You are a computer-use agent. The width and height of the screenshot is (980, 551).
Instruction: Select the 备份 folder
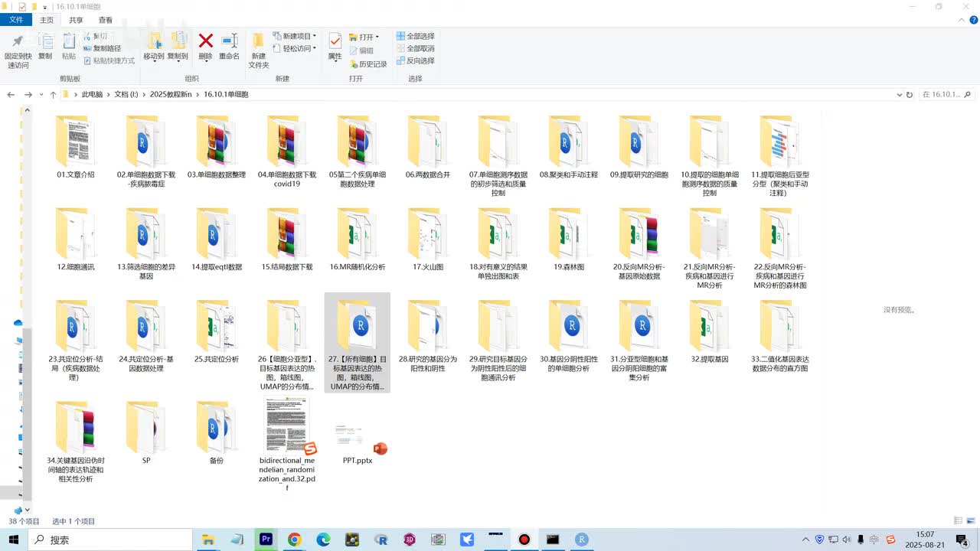217,433
